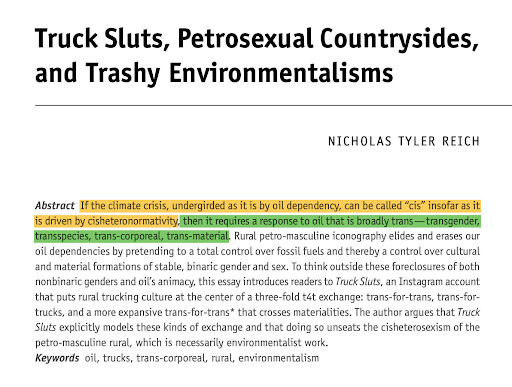512x387 pixels.
Task: Click the bold "Keywords" label
Action: click(x=57, y=358)
